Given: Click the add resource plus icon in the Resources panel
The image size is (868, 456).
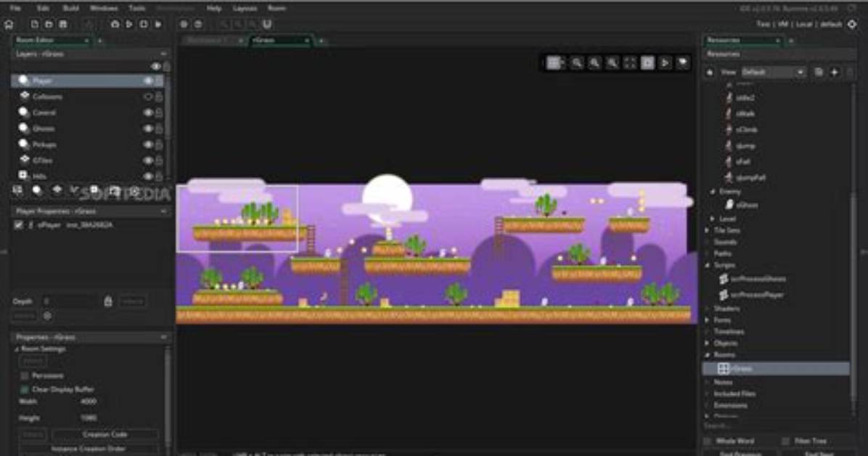Looking at the screenshot, I should [x=834, y=73].
